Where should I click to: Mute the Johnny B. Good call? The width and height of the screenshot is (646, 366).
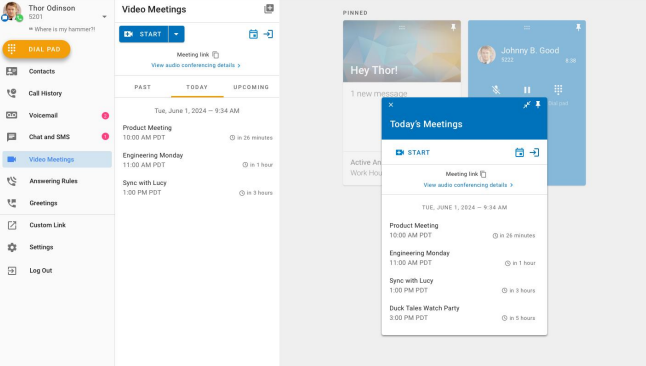tap(496, 89)
